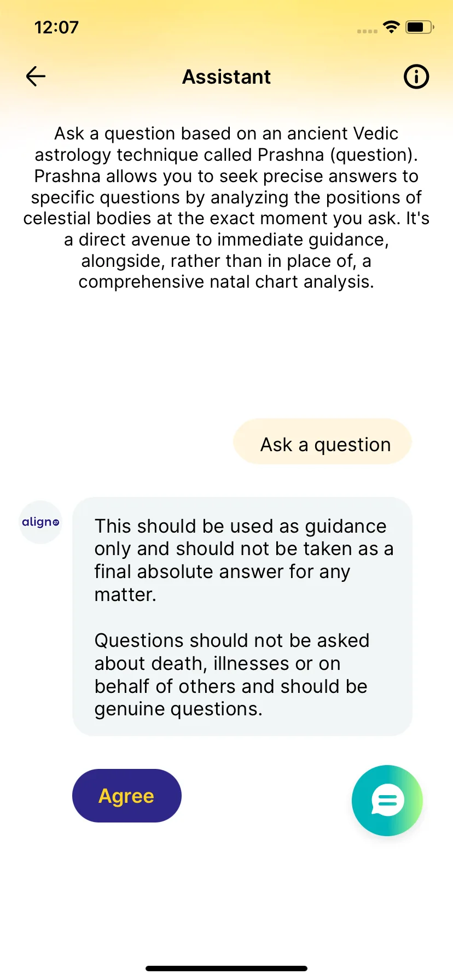Tap the floating chat bubble button

tap(387, 800)
